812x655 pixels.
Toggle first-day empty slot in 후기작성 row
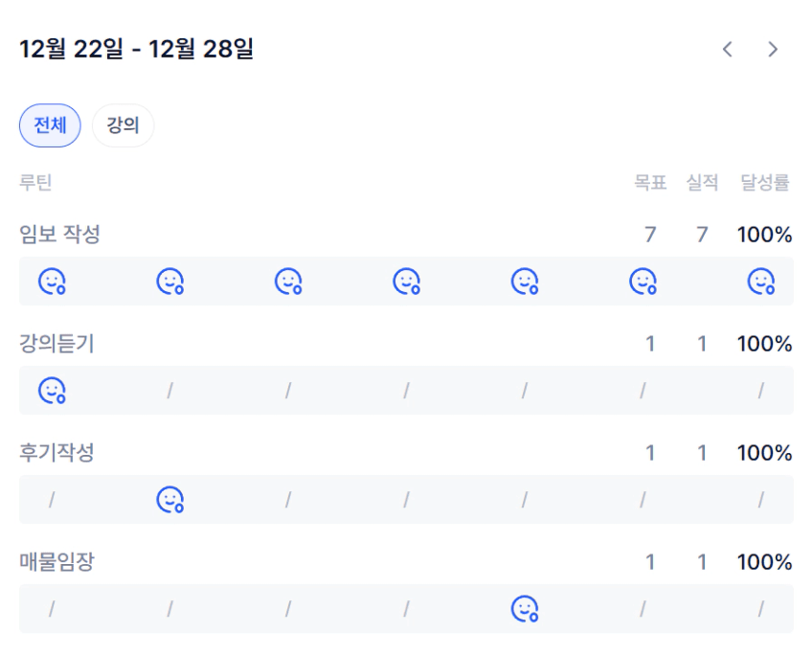click(52, 500)
